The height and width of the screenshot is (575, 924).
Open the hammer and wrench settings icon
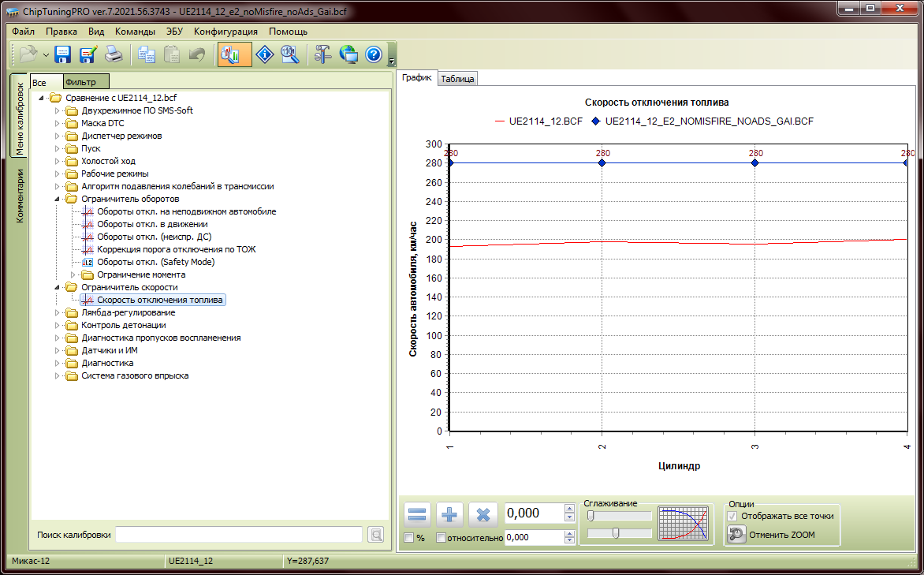[x=323, y=54]
